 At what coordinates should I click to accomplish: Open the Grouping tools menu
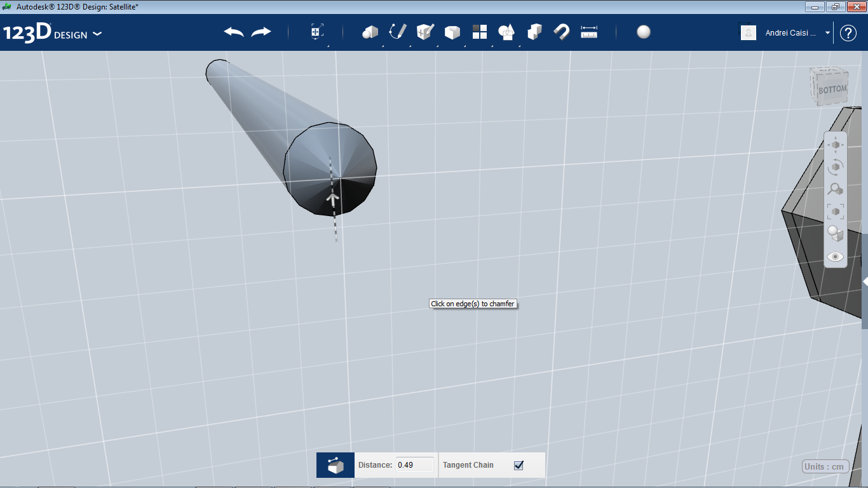pyautogui.click(x=506, y=32)
